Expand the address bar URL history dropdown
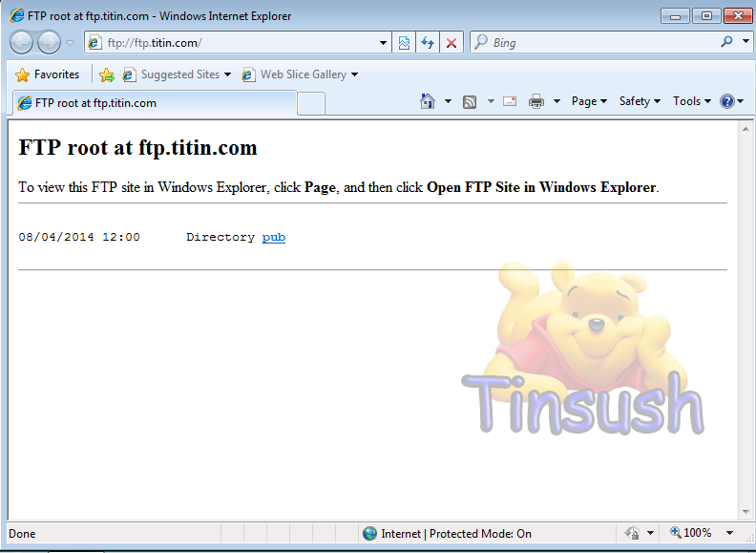 384,43
